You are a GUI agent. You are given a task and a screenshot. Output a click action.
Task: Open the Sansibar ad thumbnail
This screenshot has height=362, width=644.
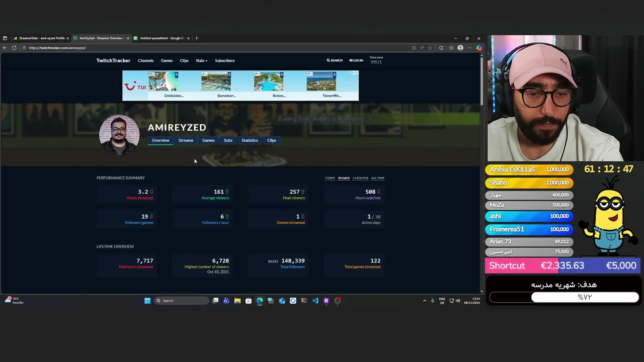click(216, 82)
